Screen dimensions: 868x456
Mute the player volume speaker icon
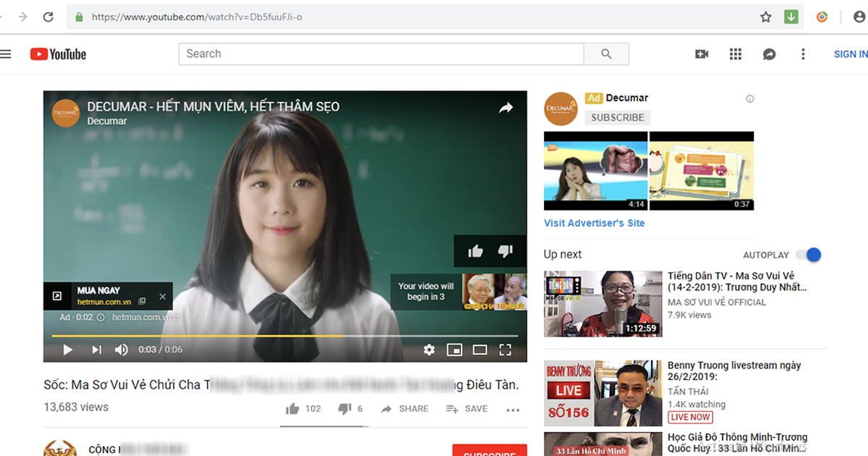tap(121, 350)
